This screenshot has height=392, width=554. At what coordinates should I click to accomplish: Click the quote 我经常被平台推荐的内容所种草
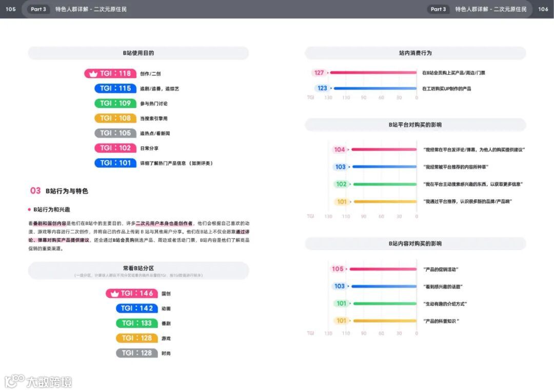point(456,167)
